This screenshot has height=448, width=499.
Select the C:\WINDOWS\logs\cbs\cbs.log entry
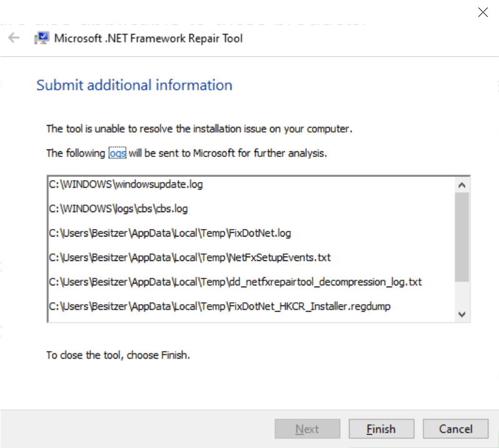click(x=118, y=208)
